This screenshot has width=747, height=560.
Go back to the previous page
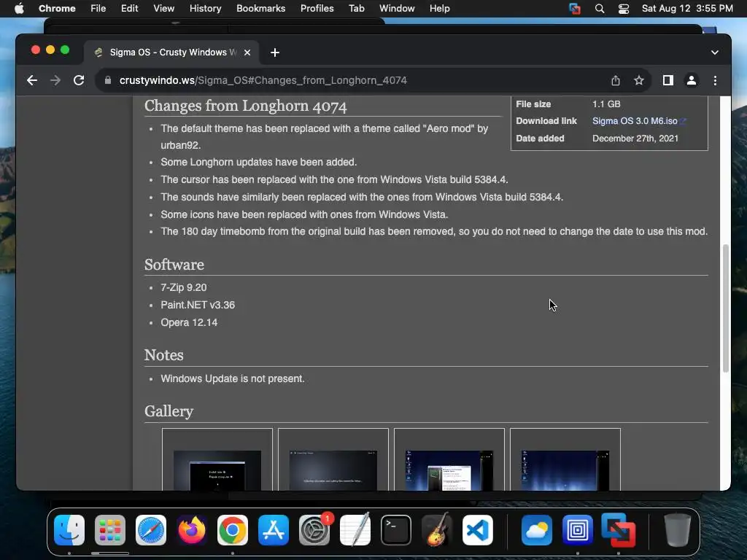coord(32,80)
